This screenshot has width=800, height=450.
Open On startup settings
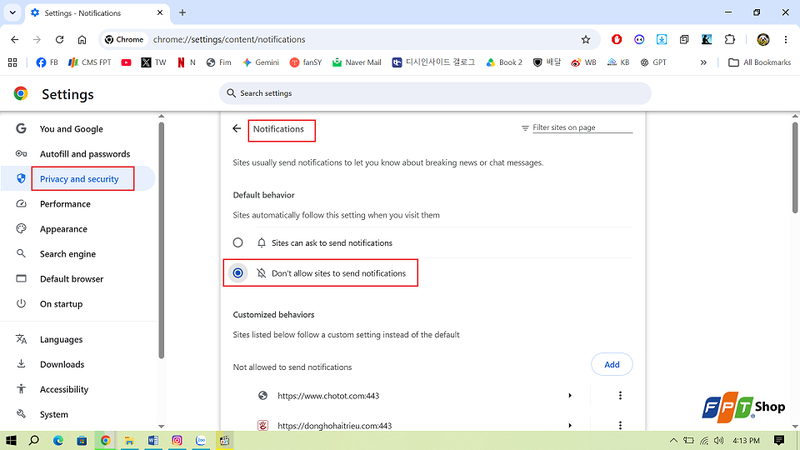tap(61, 304)
